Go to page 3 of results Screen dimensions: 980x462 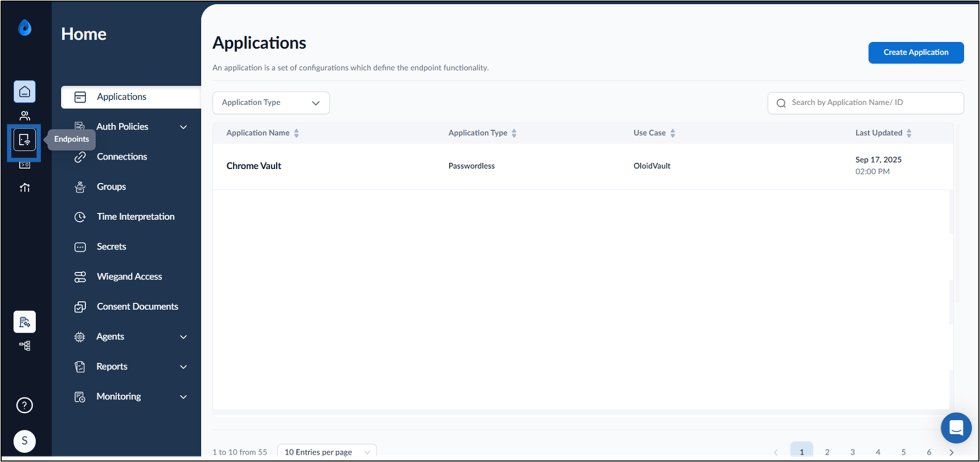(x=852, y=452)
